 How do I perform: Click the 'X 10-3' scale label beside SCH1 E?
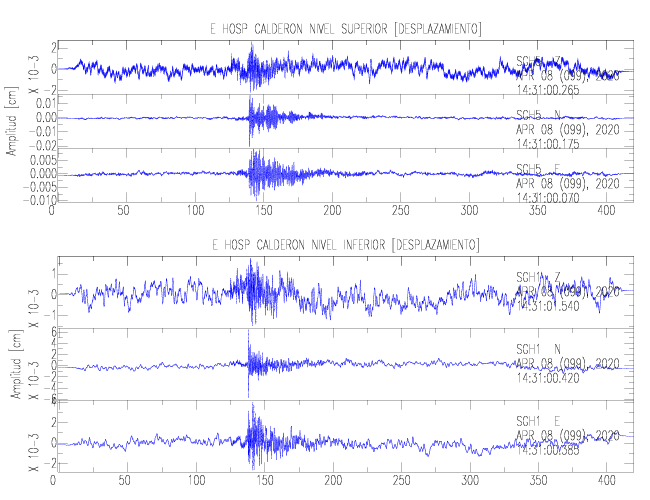coord(34,452)
